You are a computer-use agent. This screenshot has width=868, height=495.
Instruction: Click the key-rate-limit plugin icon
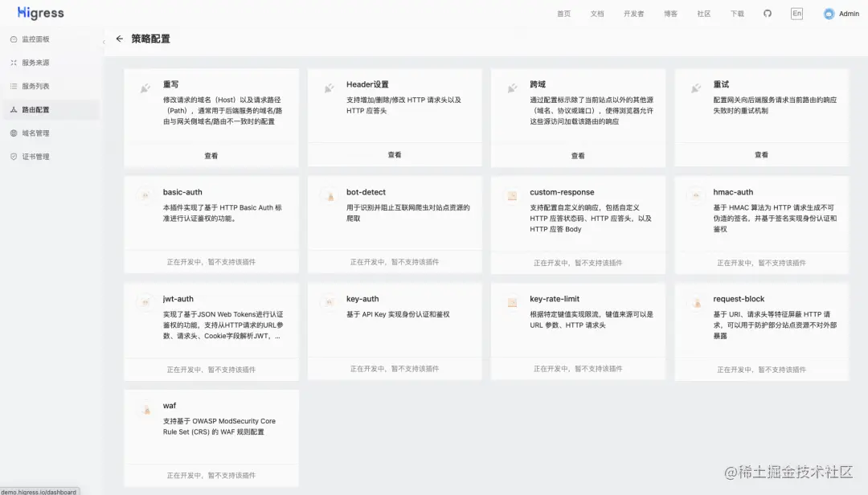coord(513,302)
